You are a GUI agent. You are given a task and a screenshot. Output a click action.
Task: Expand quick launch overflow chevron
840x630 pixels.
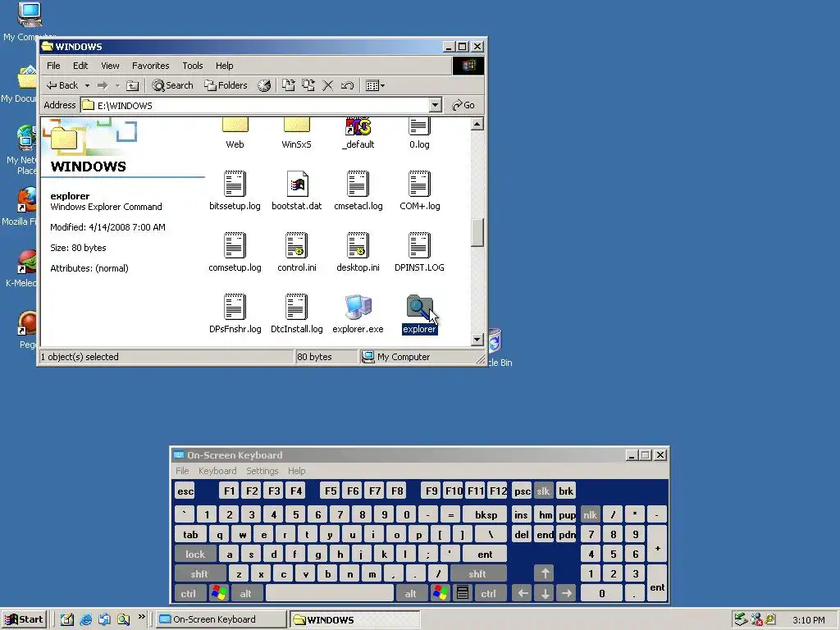[141, 617]
